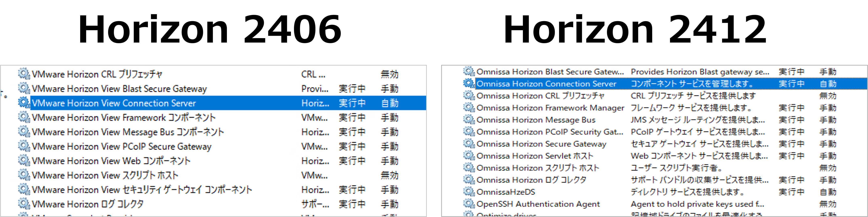Click the gear icon beside Omnissa Horizon Framework Manager
Viewport: 868px width, 217px height.
click(469, 108)
